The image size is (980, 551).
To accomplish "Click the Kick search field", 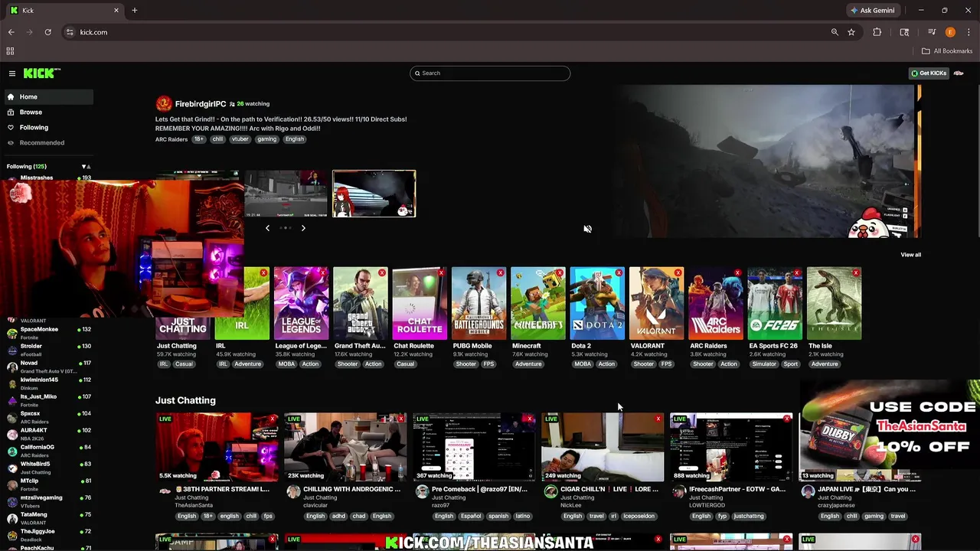I will (490, 73).
